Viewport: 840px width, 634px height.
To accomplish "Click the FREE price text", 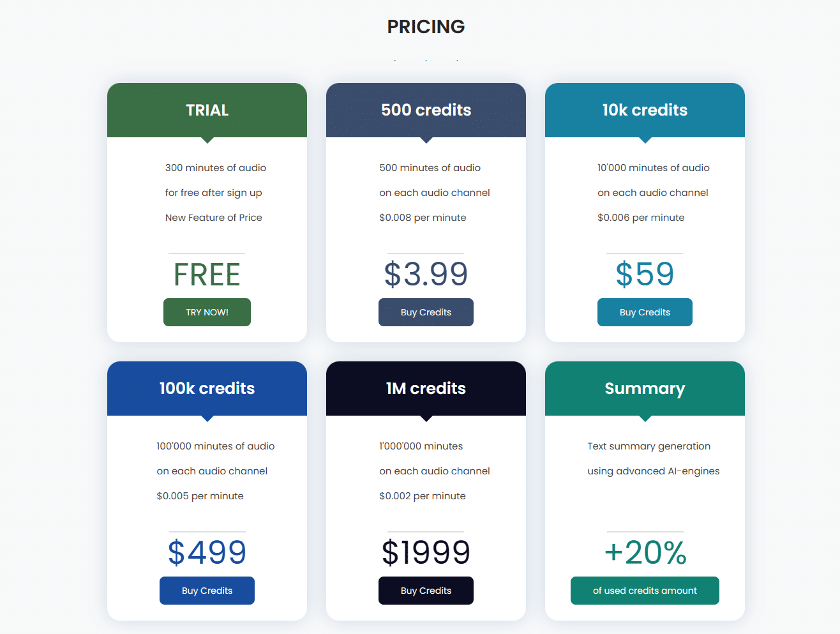I will click(207, 275).
